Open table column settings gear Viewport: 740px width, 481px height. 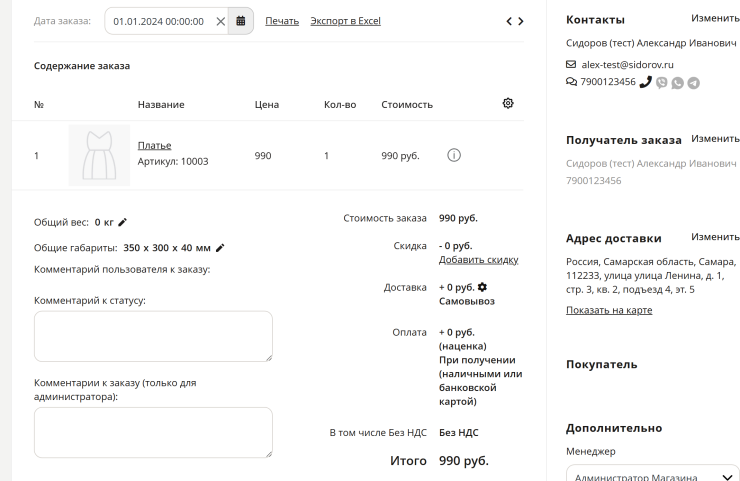pyautogui.click(x=508, y=103)
